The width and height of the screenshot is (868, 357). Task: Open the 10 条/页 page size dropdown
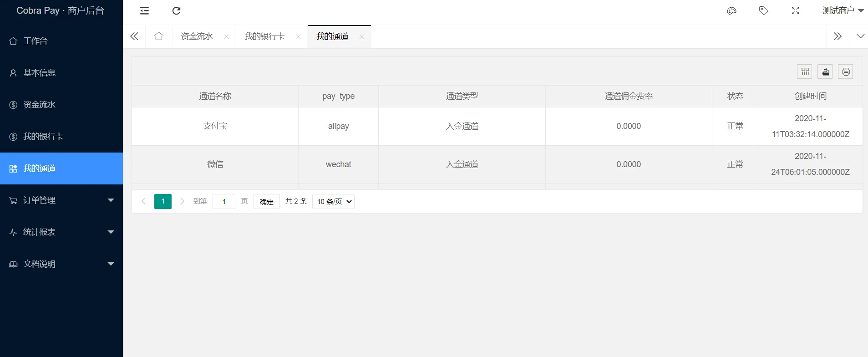(x=333, y=201)
